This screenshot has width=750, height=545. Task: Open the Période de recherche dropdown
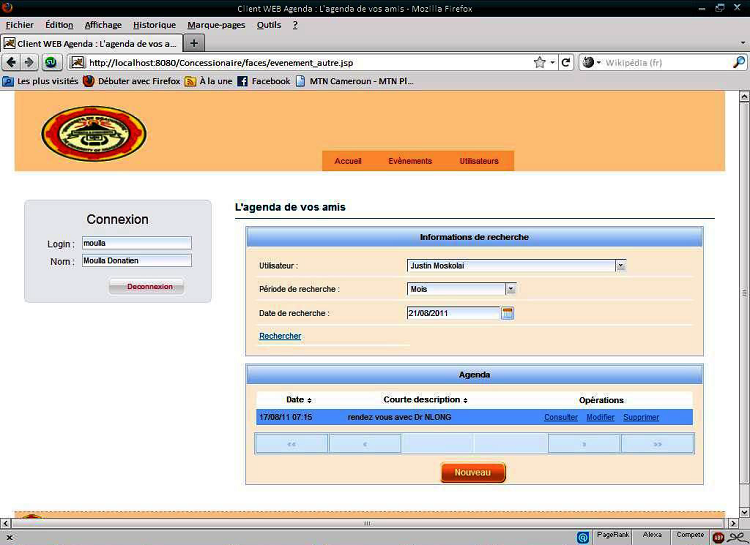(x=510, y=288)
